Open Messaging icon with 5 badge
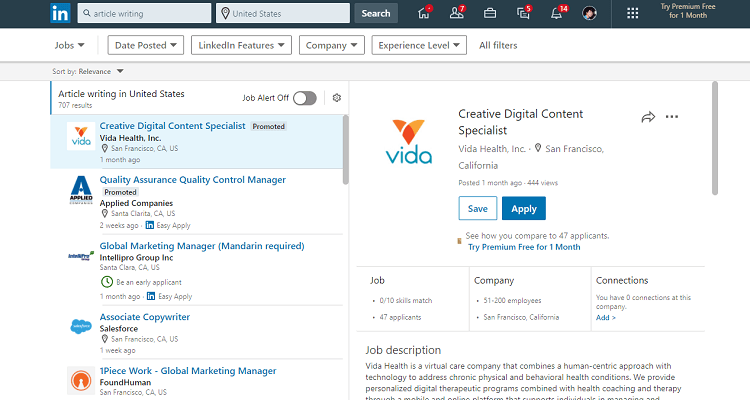Viewport: 750px width, 400px height. tap(523, 13)
